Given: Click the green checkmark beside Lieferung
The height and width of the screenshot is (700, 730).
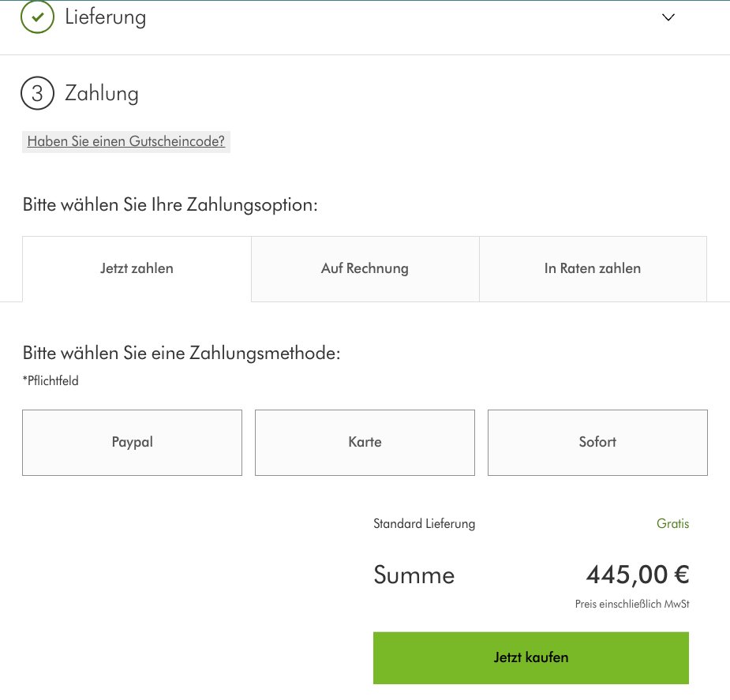Looking at the screenshot, I should 37,16.
